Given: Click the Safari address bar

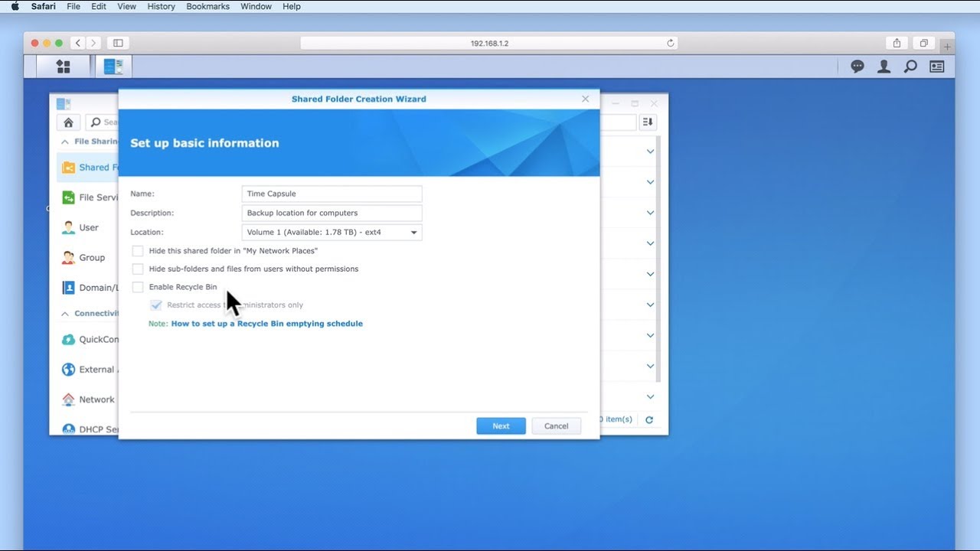Looking at the screenshot, I should coord(489,43).
